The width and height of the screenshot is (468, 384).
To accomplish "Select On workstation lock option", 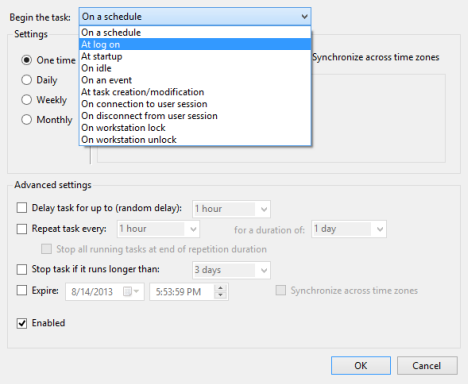I will click(x=195, y=128).
